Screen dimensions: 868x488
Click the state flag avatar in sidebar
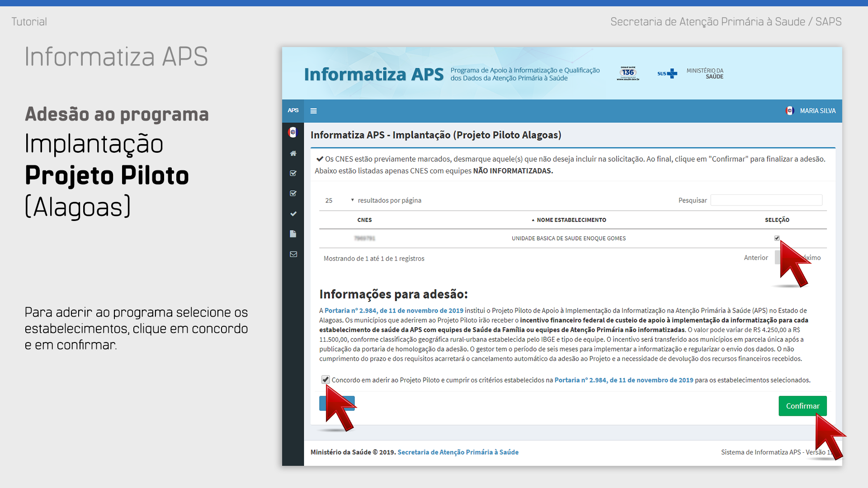pyautogui.click(x=292, y=132)
